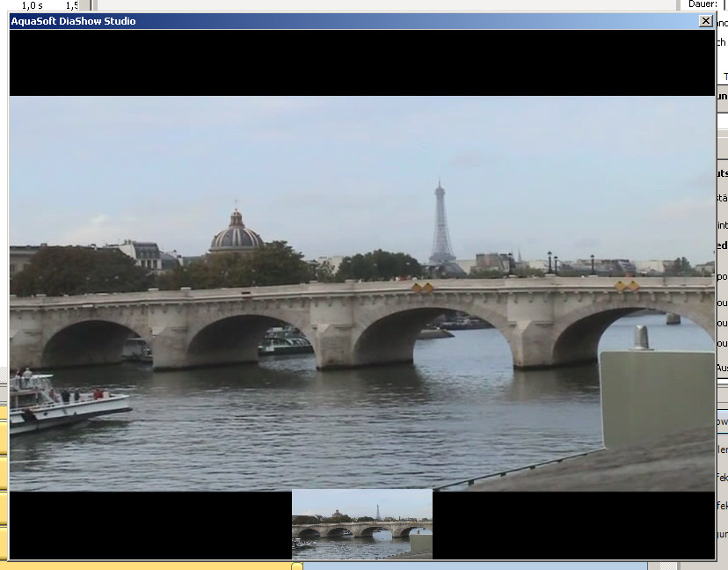Click the Eiffel Tower in the preview image

coord(441,227)
